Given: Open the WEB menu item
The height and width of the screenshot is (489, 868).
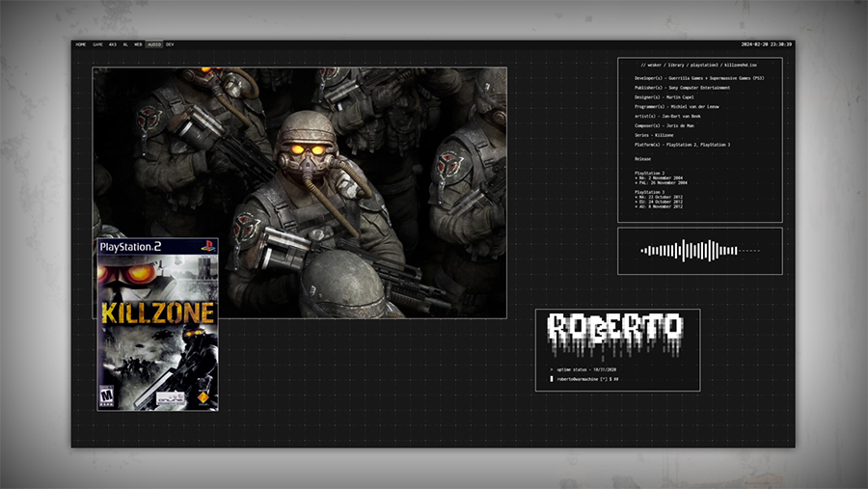Looking at the screenshot, I should click(138, 44).
